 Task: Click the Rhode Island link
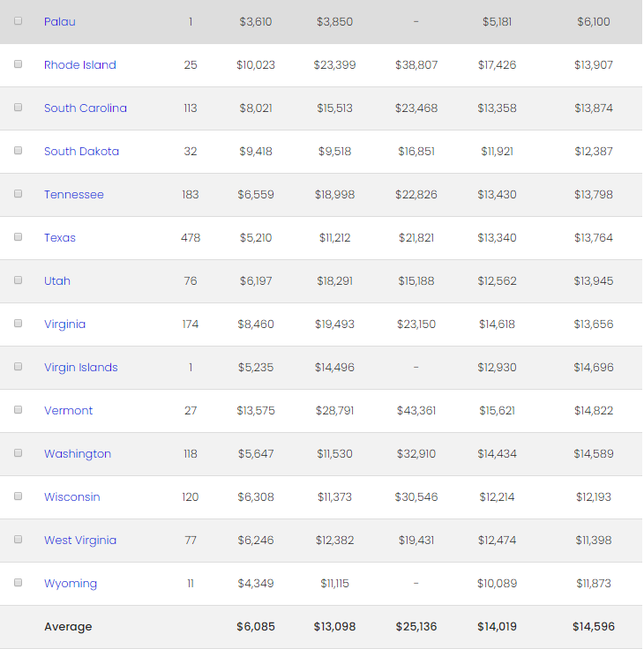80,64
